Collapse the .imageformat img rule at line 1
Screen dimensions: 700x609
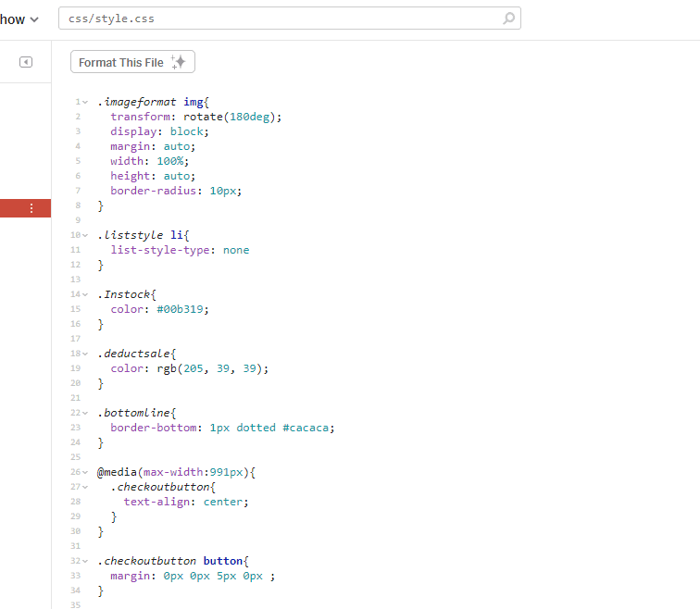[x=86, y=102]
